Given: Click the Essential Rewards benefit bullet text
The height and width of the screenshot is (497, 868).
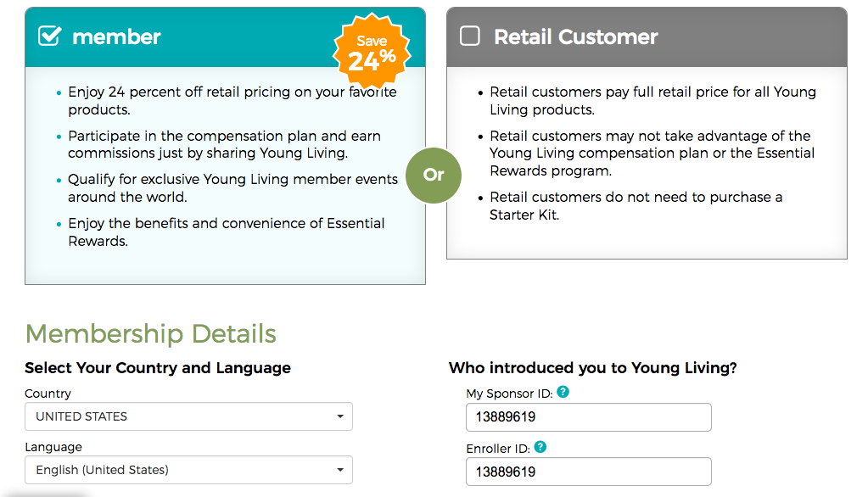Looking at the screenshot, I should (227, 232).
